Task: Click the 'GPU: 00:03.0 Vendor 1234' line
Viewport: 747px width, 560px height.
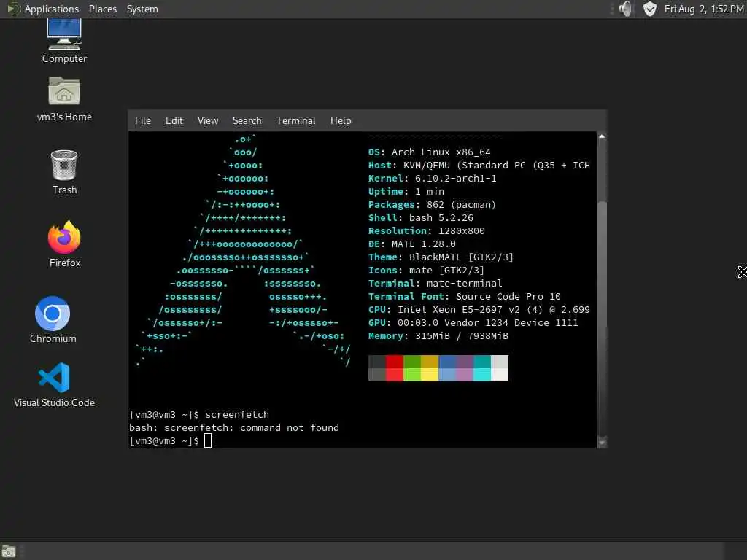Action: pos(473,322)
